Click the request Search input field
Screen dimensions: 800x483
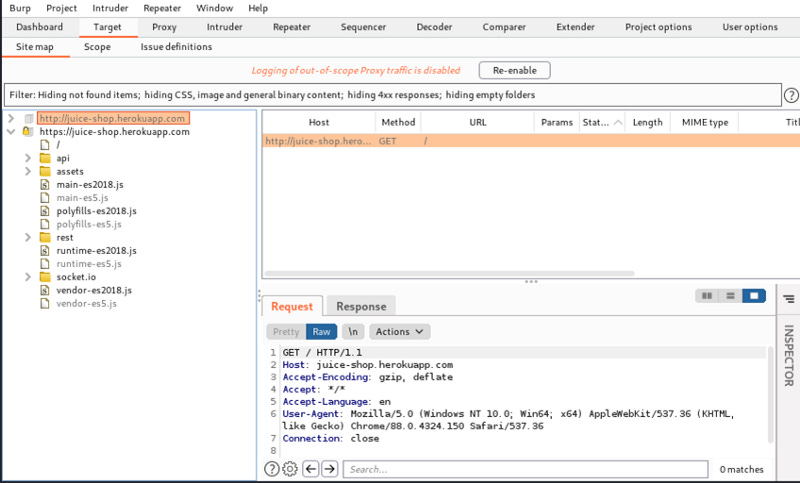(526, 469)
